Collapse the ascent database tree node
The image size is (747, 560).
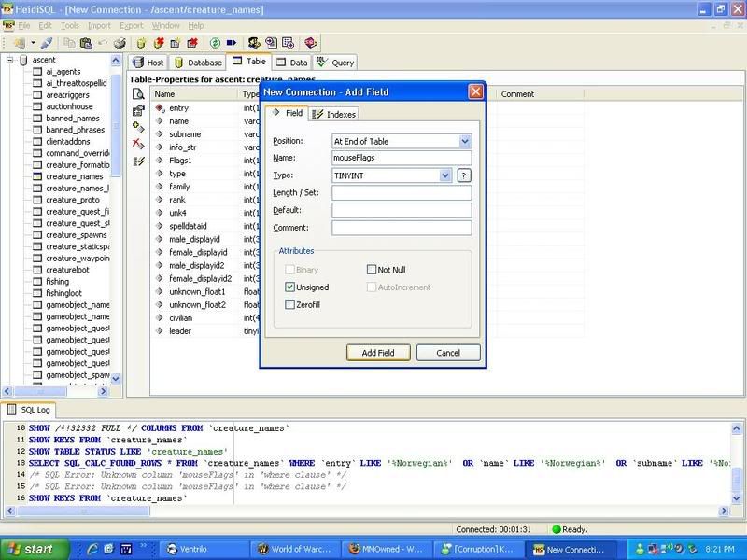9,60
